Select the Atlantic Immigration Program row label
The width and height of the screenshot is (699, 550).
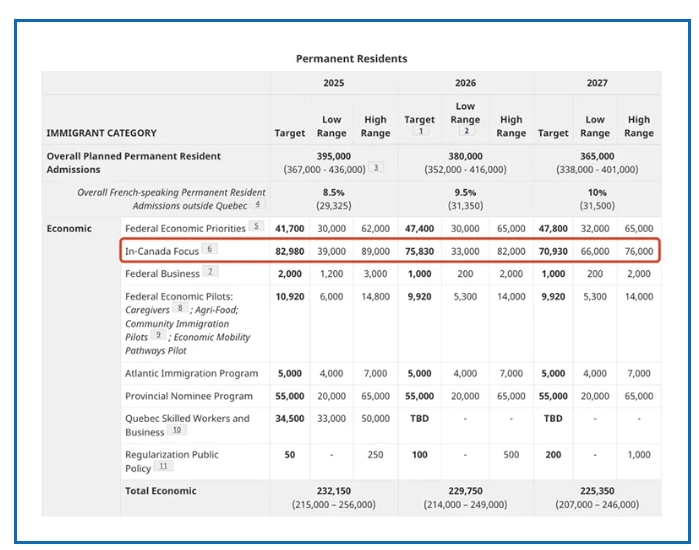[191, 374]
